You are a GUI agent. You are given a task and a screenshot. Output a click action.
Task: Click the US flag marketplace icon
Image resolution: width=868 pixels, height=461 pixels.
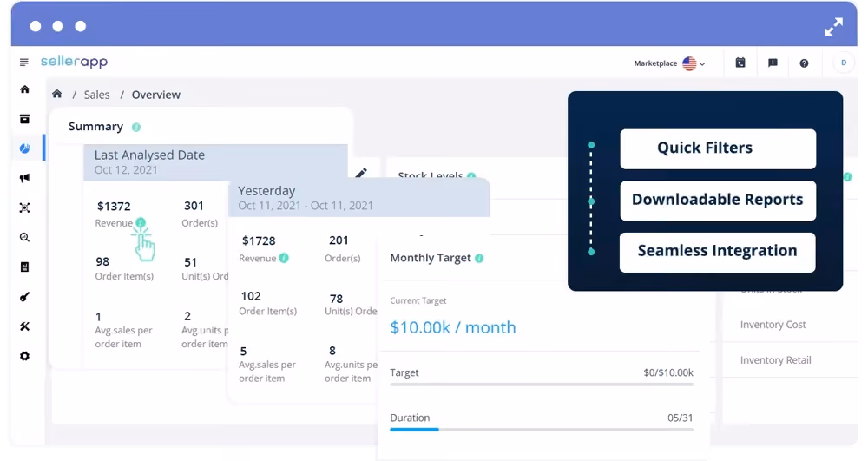coord(689,63)
